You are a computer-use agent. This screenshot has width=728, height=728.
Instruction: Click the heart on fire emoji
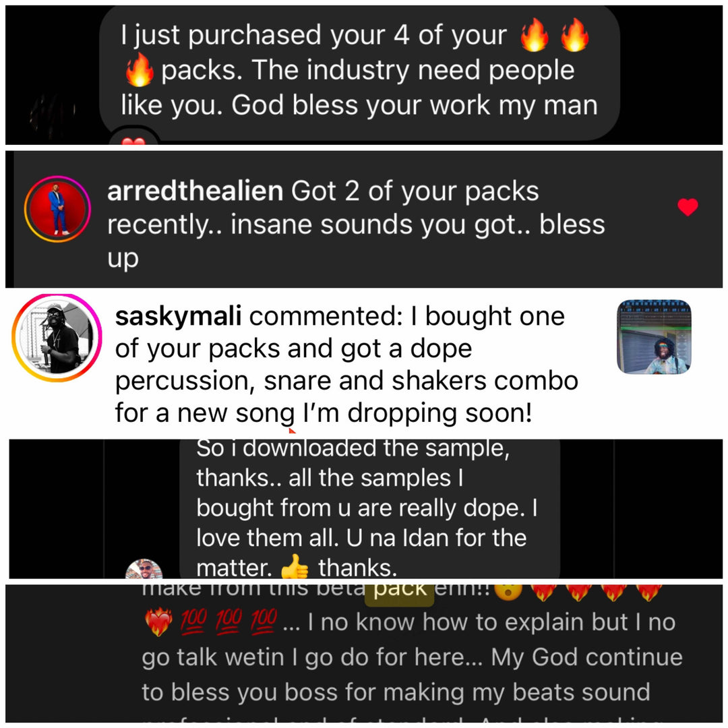158,621
